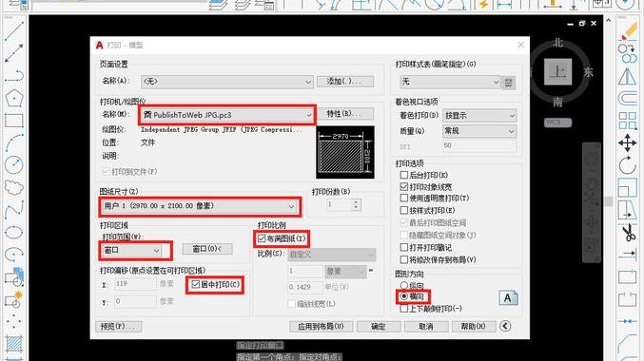644x361 pixels.
Task: Click the 取消 button
Action: point(426,327)
